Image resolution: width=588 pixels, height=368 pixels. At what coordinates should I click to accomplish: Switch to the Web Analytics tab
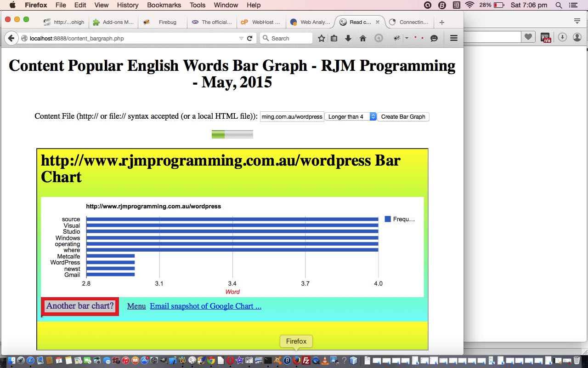coord(311,22)
